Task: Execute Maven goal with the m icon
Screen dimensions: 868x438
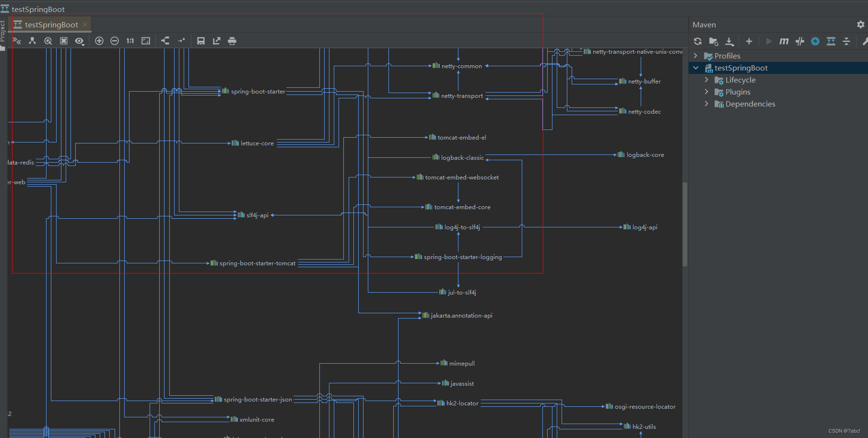Action: pyautogui.click(x=784, y=41)
